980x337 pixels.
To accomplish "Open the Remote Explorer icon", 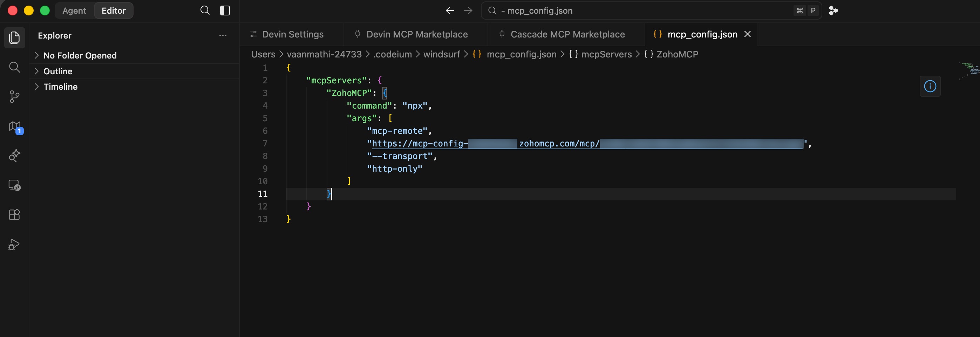I will [14, 185].
